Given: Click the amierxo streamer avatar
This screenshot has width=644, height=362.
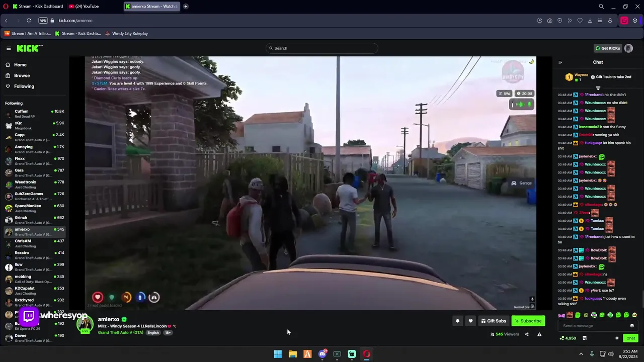Looking at the screenshot, I should (85, 324).
